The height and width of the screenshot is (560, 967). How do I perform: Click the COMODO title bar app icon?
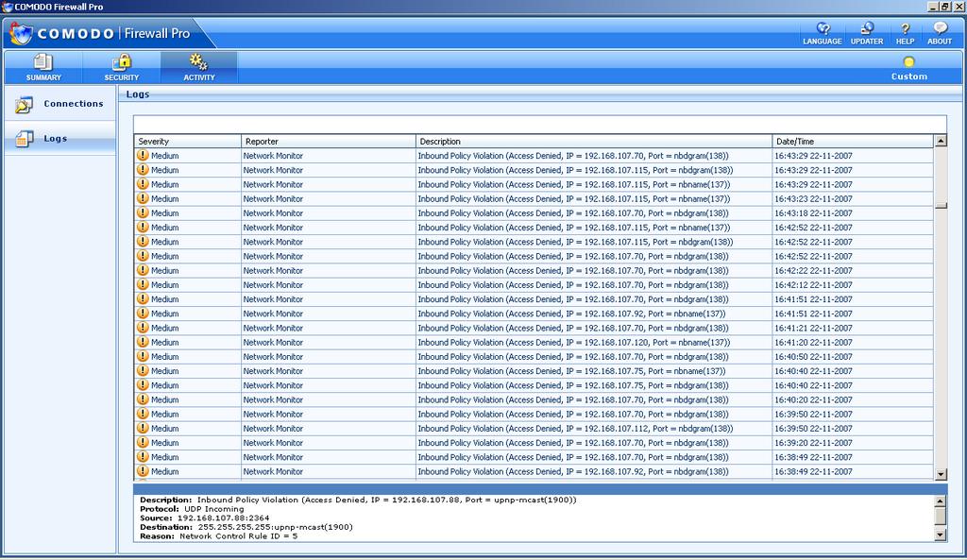[7, 7]
